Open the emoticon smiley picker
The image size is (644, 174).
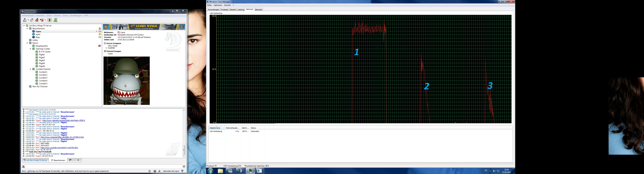184,166
